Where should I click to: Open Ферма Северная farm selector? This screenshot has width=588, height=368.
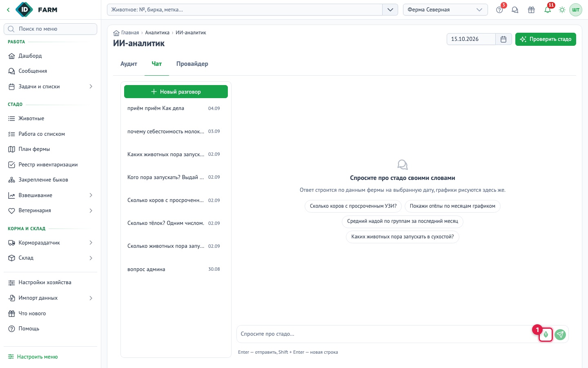click(445, 10)
